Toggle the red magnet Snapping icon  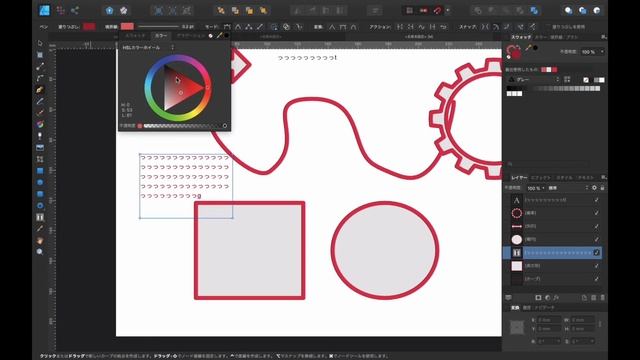click(x=437, y=11)
